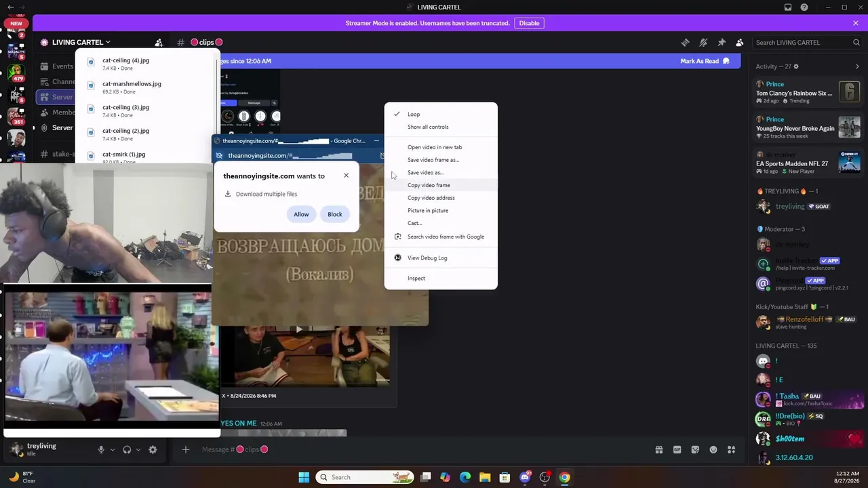
Task: Open downloaded cat-ceiling (2).jpg file
Action: pyautogui.click(x=146, y=134)
